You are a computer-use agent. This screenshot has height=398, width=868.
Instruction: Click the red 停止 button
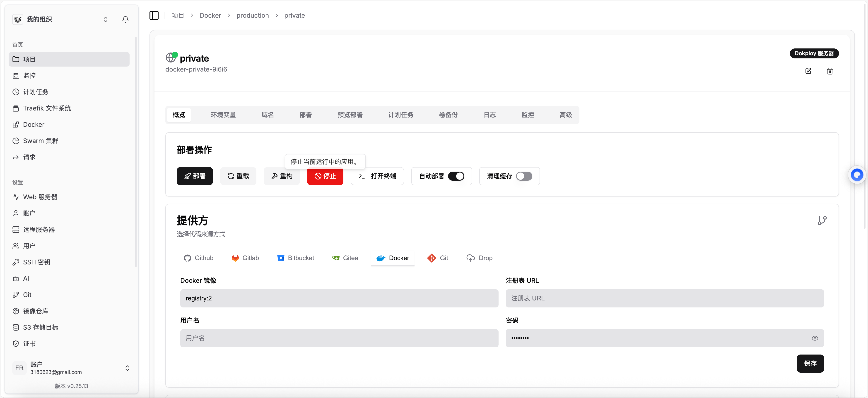click(x=325, y=176)
